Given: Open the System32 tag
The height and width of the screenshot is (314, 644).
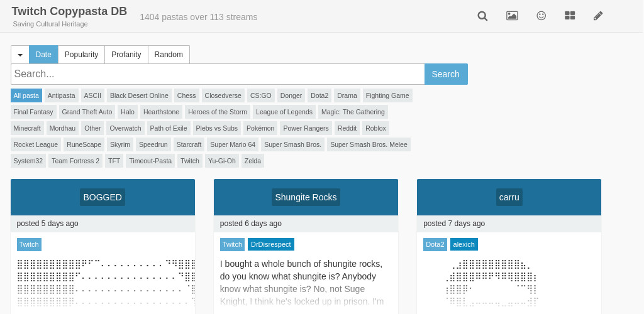Looking at the screenshot, I should tap(28, 161).
